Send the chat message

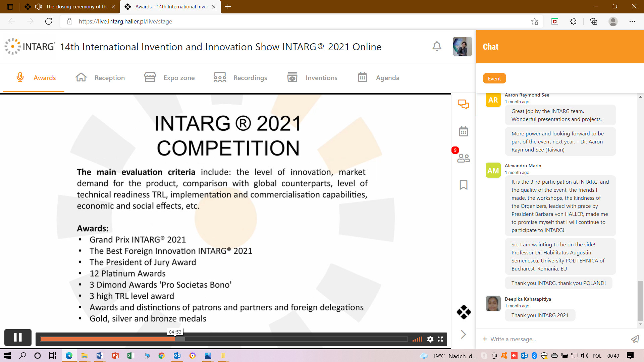pos(635,339)
